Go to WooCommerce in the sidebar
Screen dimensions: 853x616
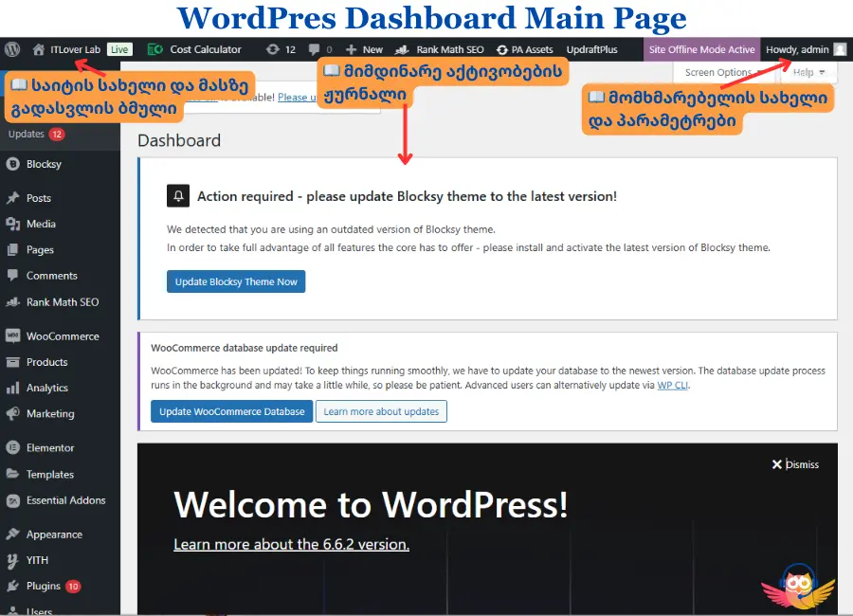pyautogui.click(x=62, y=336)
